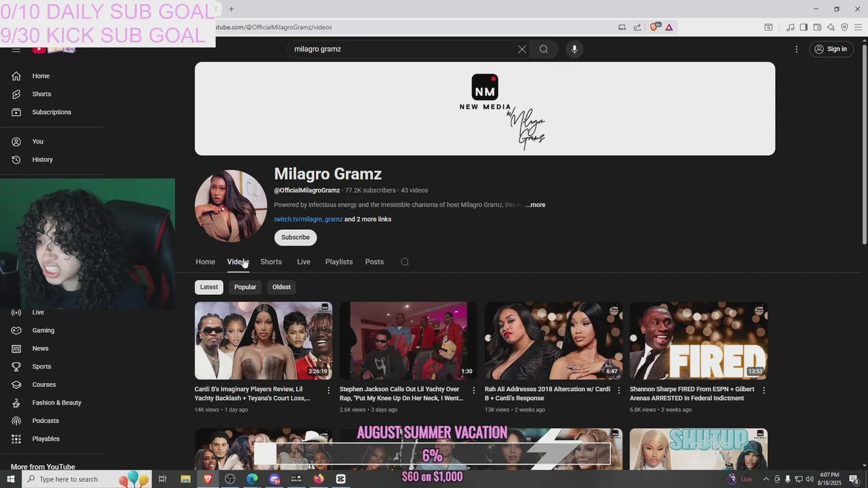
Task: Toggle the browser sidebar panel icon
Action: (804, 27)
